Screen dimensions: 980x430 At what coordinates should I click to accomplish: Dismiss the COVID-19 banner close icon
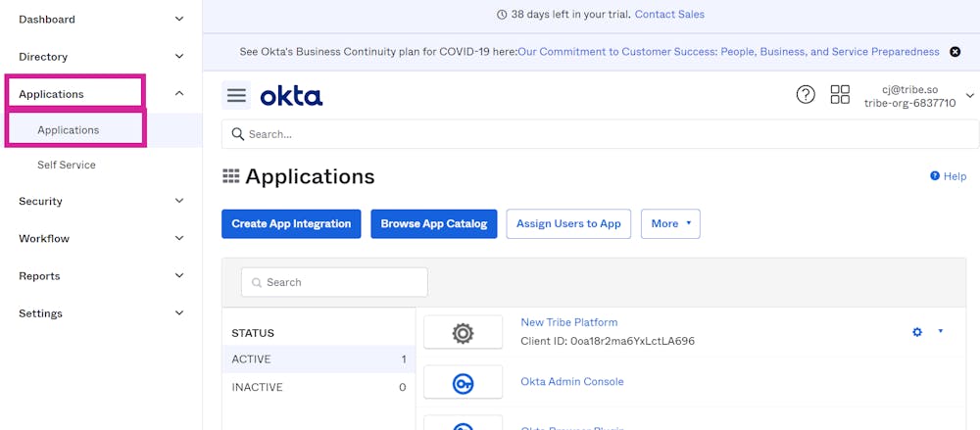[x=955, y=52]
